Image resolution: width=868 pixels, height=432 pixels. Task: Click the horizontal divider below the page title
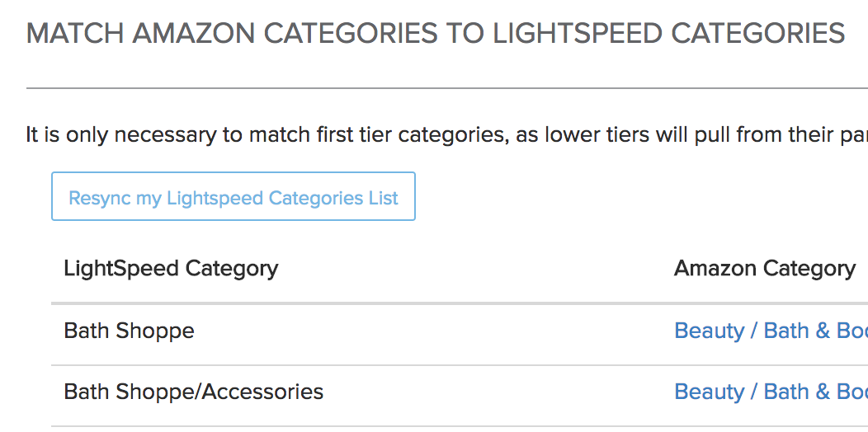pyautogui.click(x=446, y=87)
